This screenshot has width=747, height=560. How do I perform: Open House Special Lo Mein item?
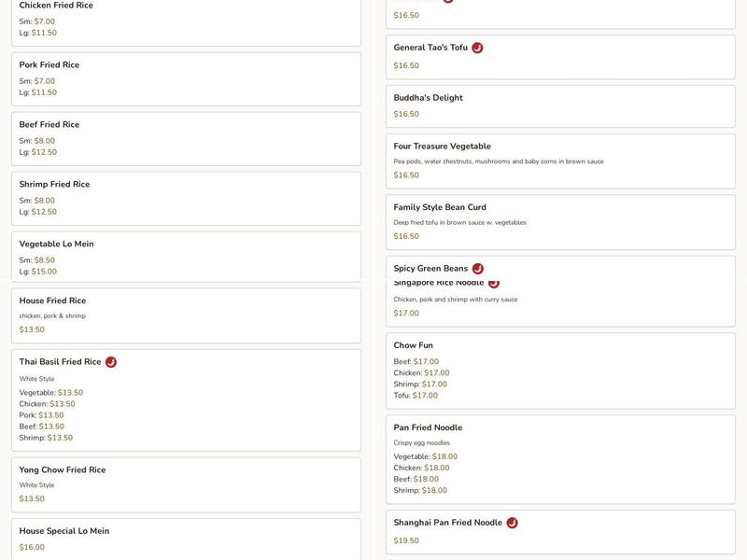tap(186, 539)
